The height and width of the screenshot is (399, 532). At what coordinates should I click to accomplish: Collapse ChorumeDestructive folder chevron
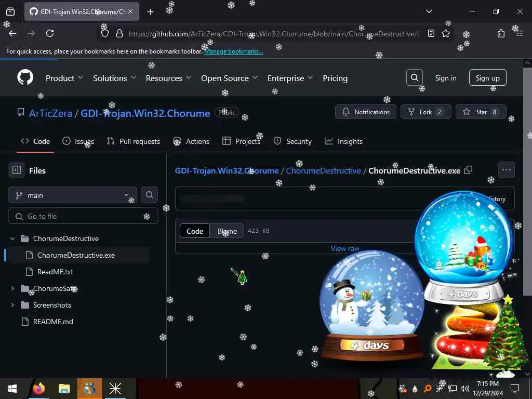point(12,238)
